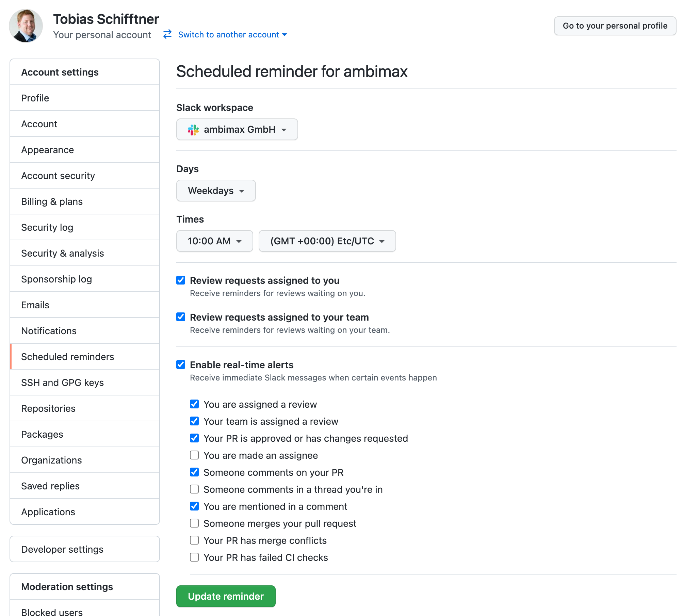Image resolution: width=682 pixels, height=616 pixels.
Task: Go to SSH and GPG keys settings
Action: [62, 383]
